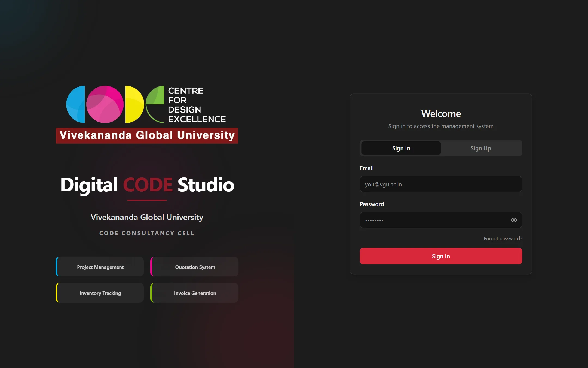Choose the Invoice Generation card
Image resolution: width=588 pixels, height=368 pixels.
[x=194, y=293]
